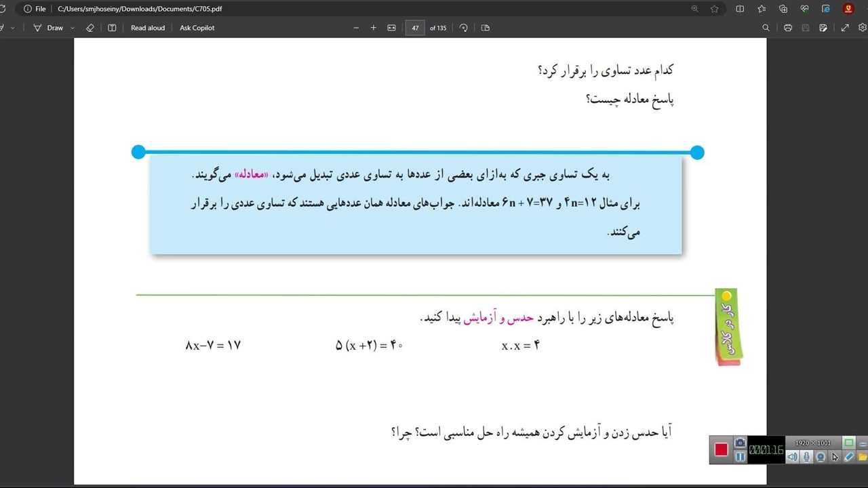Toggle microphone recording in the recorder
The height and width of the screenshot is (488, 868).
(806, 457)
